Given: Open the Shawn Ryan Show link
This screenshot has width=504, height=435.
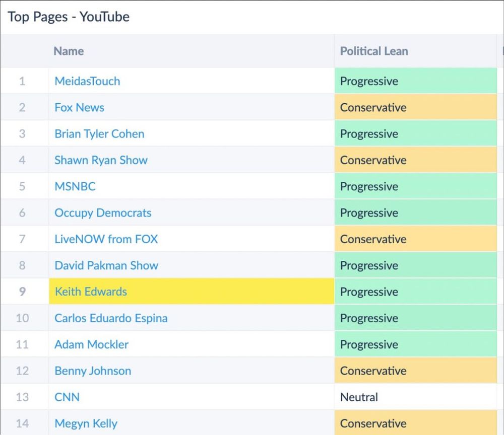Looking at the screenshot, I should [x=101, y=160].
